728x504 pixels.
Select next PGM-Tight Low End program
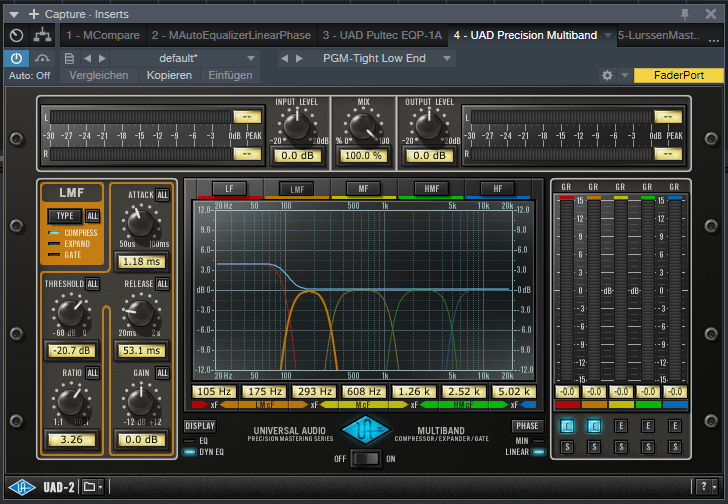(299, 58)
